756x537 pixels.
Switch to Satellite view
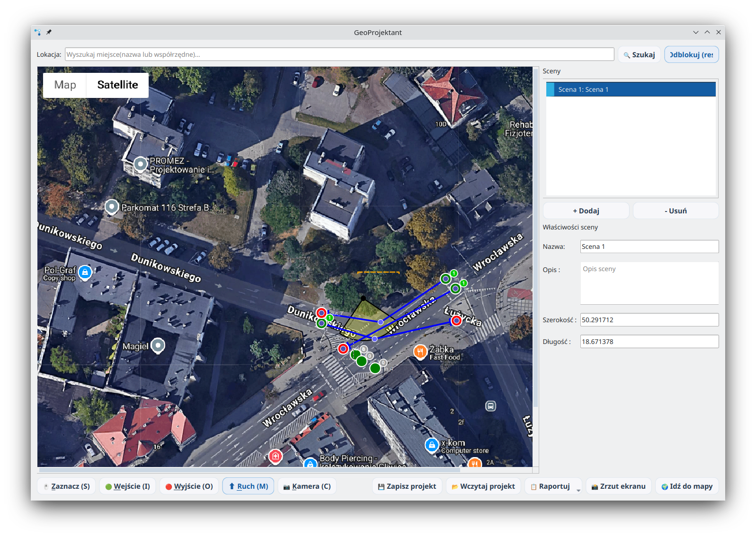pyautogui.click(x=117, y=85)
